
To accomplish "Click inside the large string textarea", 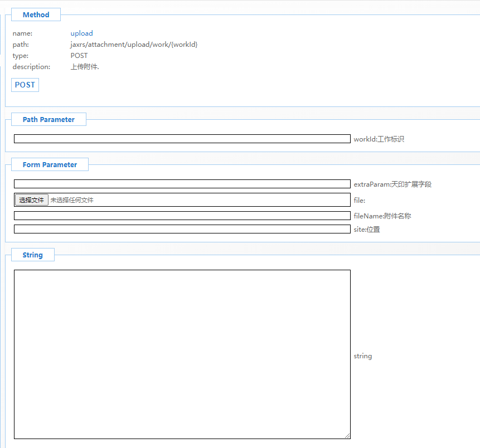I will [182, 354].
